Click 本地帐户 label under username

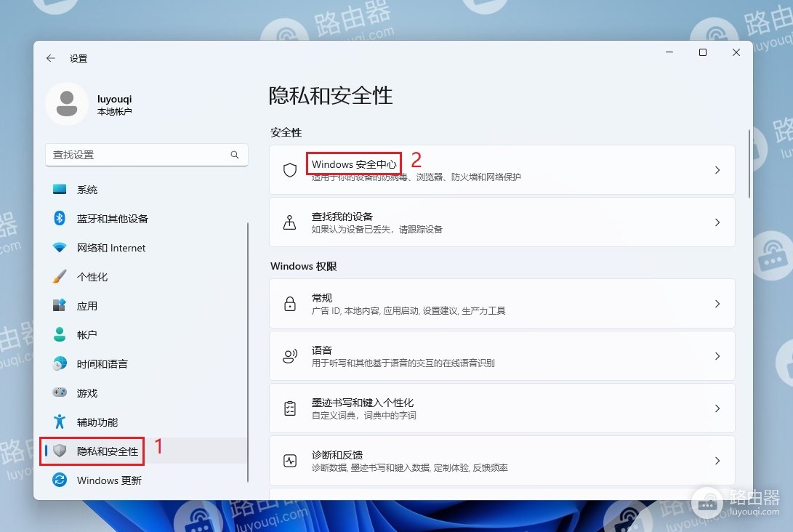(x=114, y=112)
